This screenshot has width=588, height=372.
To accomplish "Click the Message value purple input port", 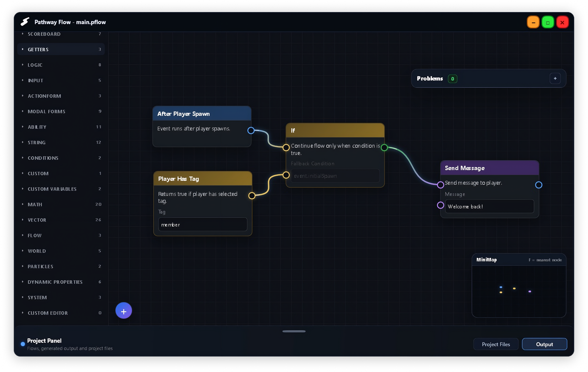I will [440, 205].
